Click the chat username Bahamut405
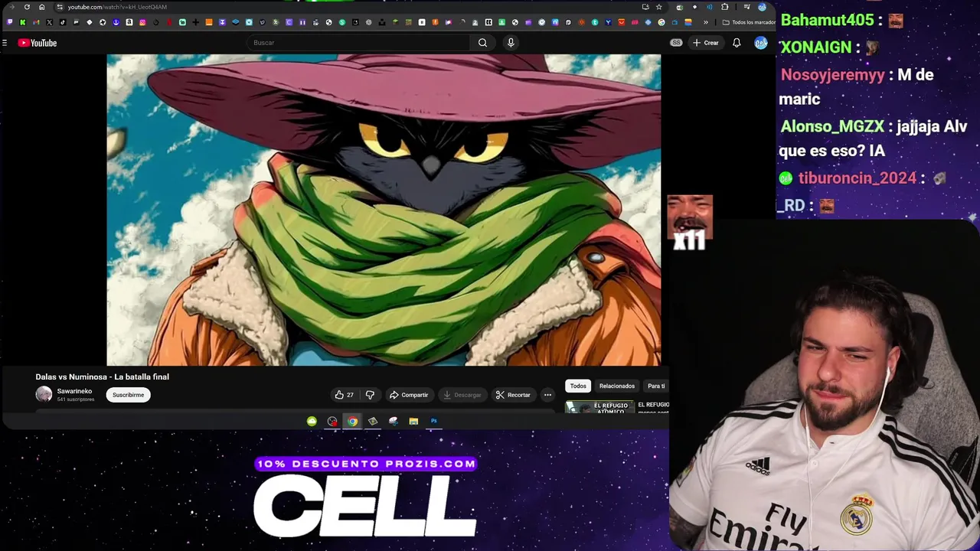The height and width of the screenshot is (551, 980). click(x=828, y=21)
